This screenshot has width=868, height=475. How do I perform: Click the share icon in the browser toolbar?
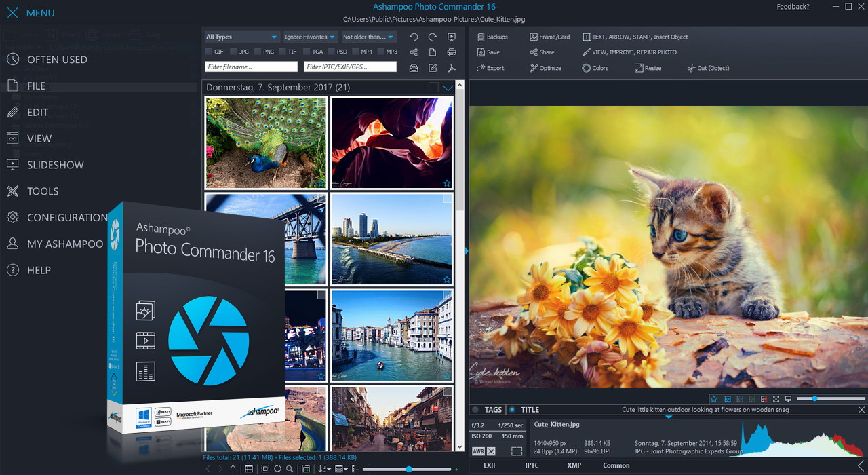pyautogui.click(x=414, y=52)
